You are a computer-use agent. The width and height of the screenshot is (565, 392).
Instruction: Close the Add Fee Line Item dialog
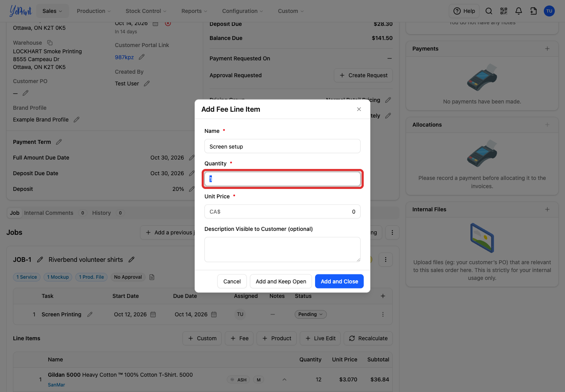point(359,109)
